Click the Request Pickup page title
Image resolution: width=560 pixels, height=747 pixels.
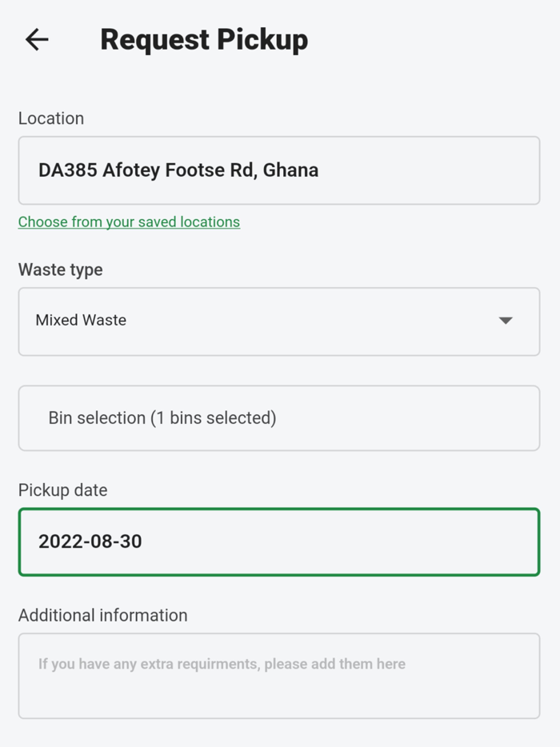pos(204,39)
